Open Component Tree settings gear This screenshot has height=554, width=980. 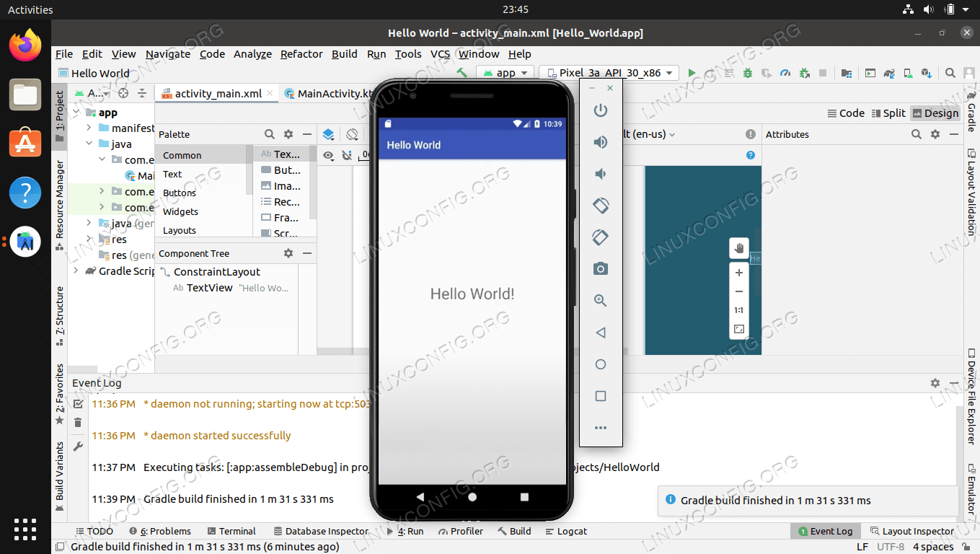pos(288,253)
